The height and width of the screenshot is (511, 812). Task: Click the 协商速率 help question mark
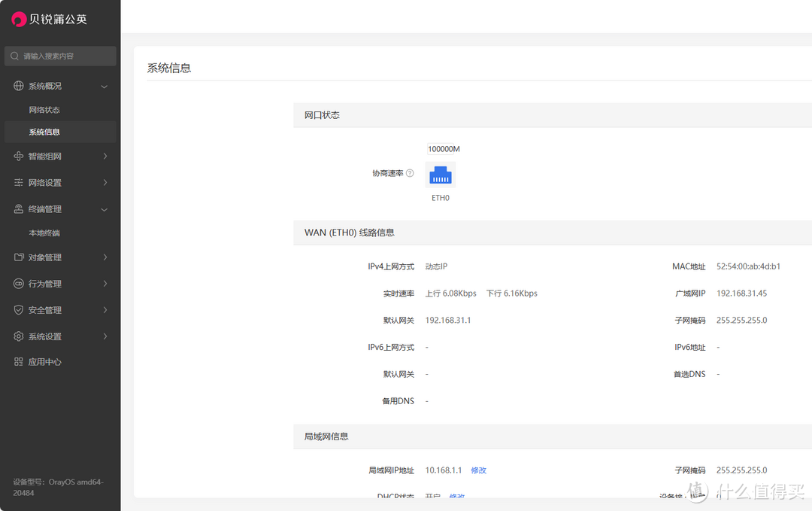click(x=410, y=173)
